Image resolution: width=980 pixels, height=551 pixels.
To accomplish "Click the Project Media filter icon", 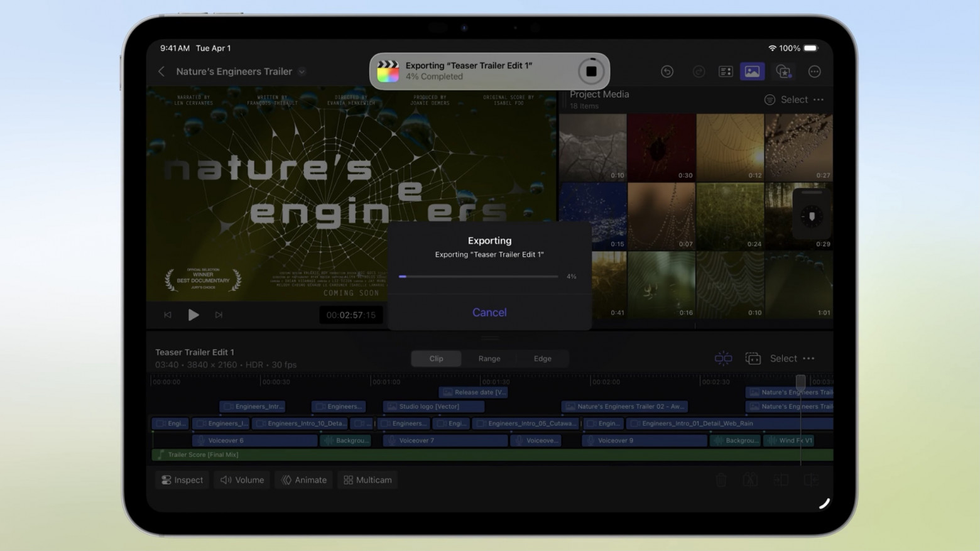I will [x=770, y=100].
